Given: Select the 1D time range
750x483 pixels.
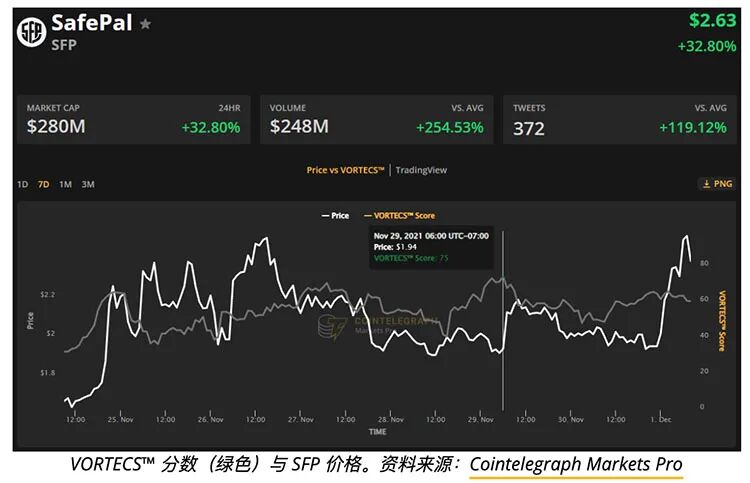Looking at the screenshot, I should click(x=22, y=184).
